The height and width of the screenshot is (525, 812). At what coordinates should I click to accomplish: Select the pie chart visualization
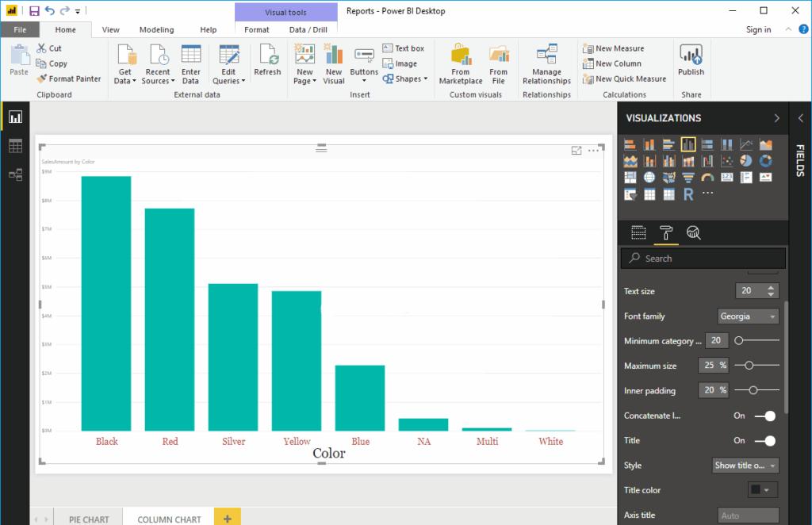coord(746,161)
